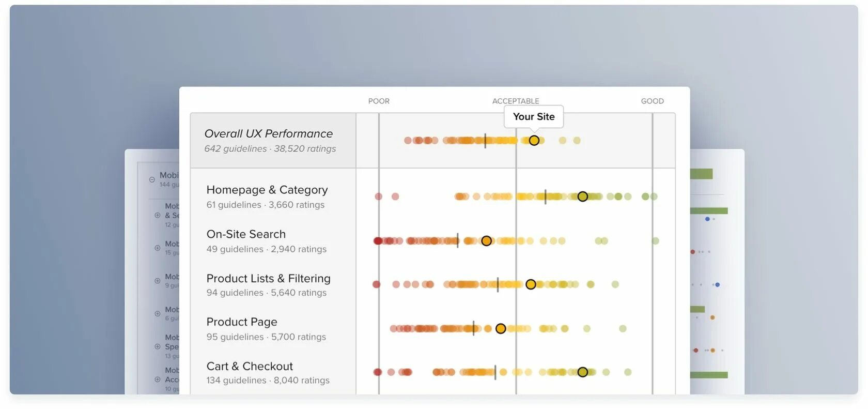
Task: Expand the Mobile 6 guidelines row
Action: (x=157, y=314)
